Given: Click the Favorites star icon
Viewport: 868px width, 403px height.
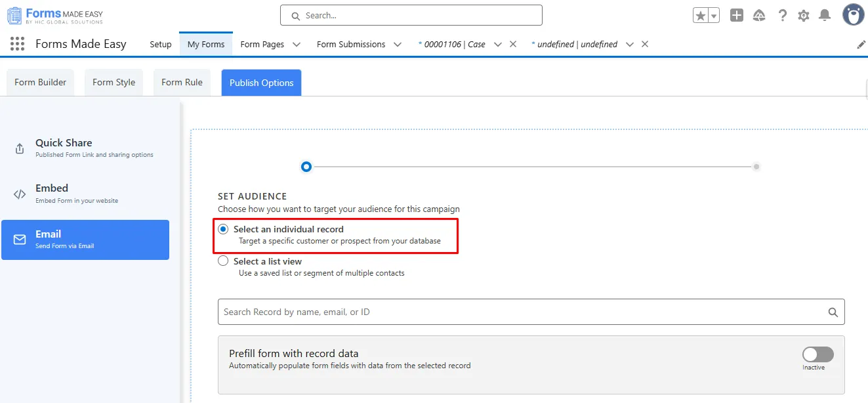Looking at the screenshot, I should pyautogui.click(x=701, y=16).
